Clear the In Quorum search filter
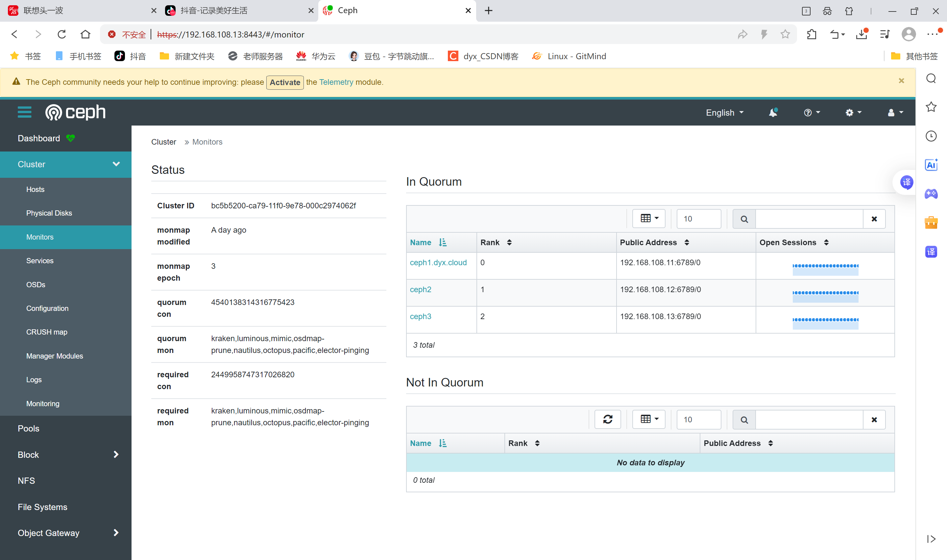The width and height of the screenshot is (947, 560). [x=874, y=219]
